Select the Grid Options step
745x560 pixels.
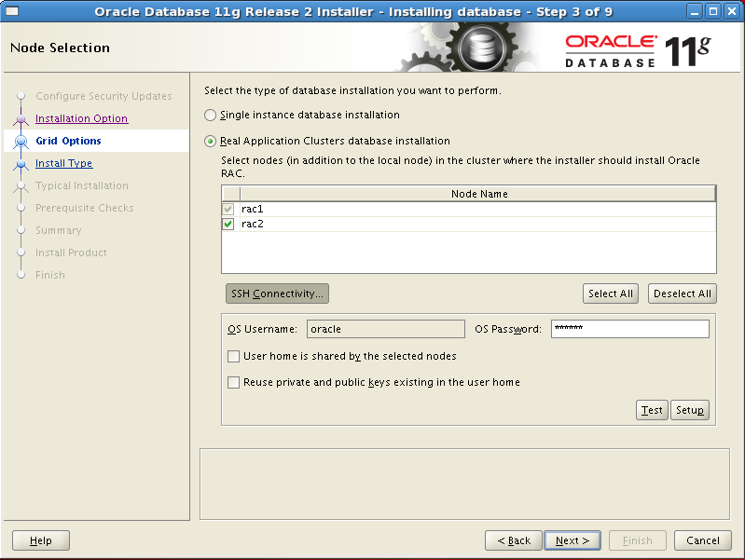pos(68,141)
